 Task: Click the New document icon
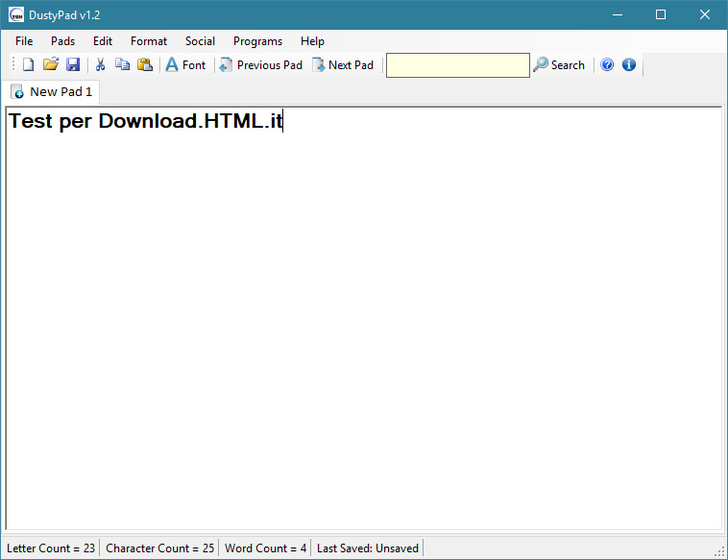click(28, 65)
